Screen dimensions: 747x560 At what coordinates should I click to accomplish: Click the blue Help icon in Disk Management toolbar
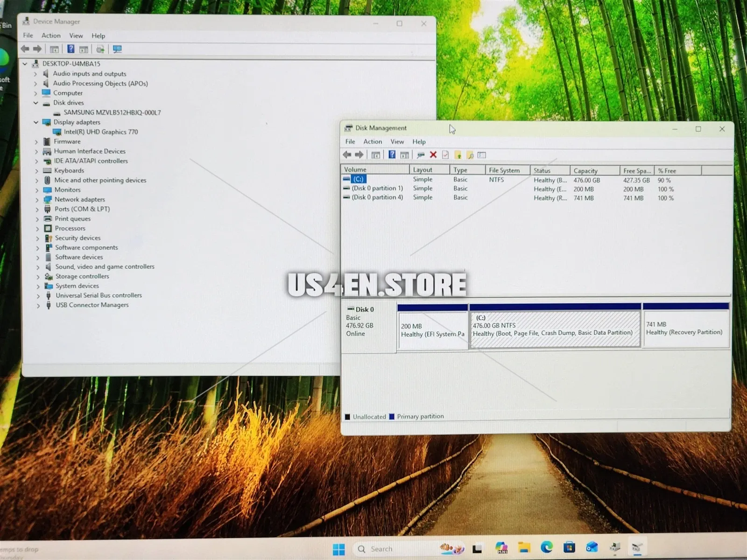point(392,155)
